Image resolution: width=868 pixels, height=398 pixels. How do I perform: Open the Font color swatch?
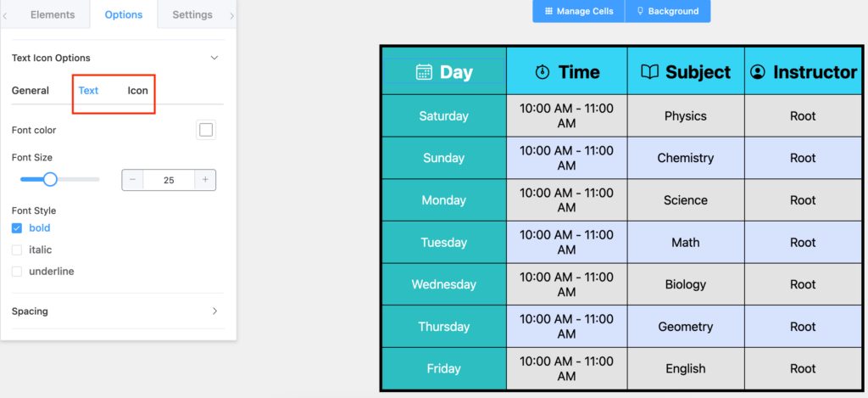point(206,130)
